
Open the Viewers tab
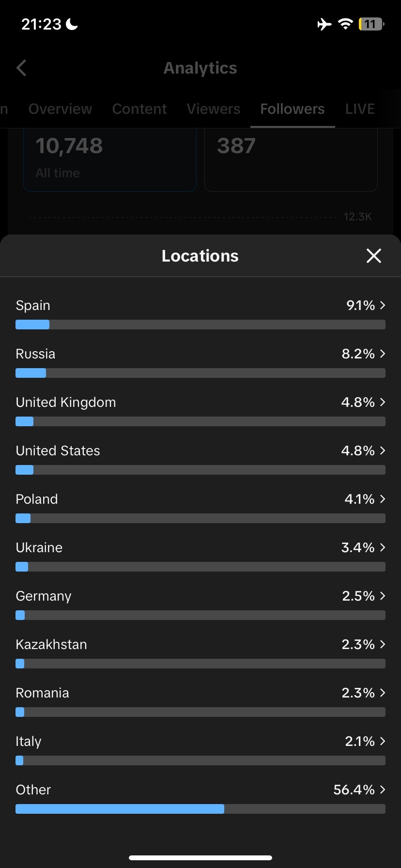214,109
